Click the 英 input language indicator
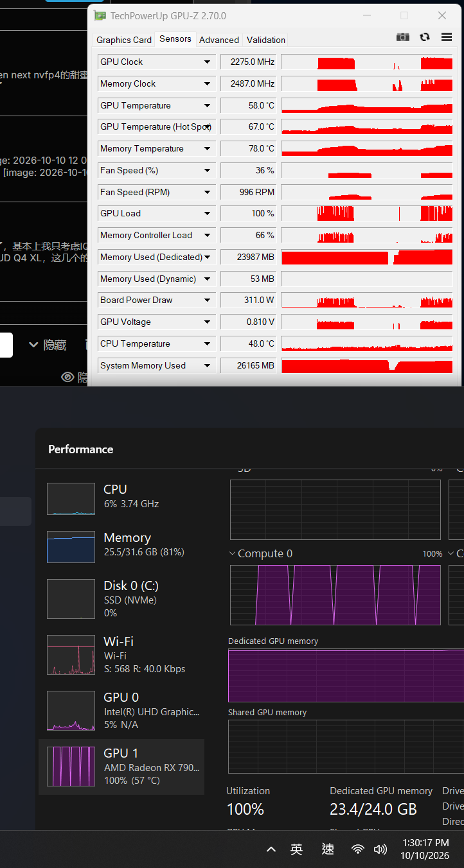The height and width of the screenshot is (868, 464). [x=296, y=849]
